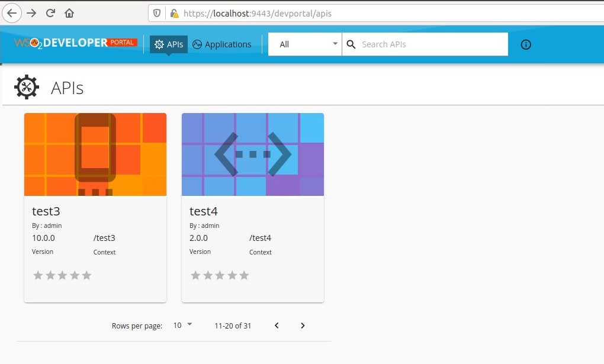Rate test4 with the first star
Screen dimensions: 604x364
pyautogui.click(x=195, y=275)
